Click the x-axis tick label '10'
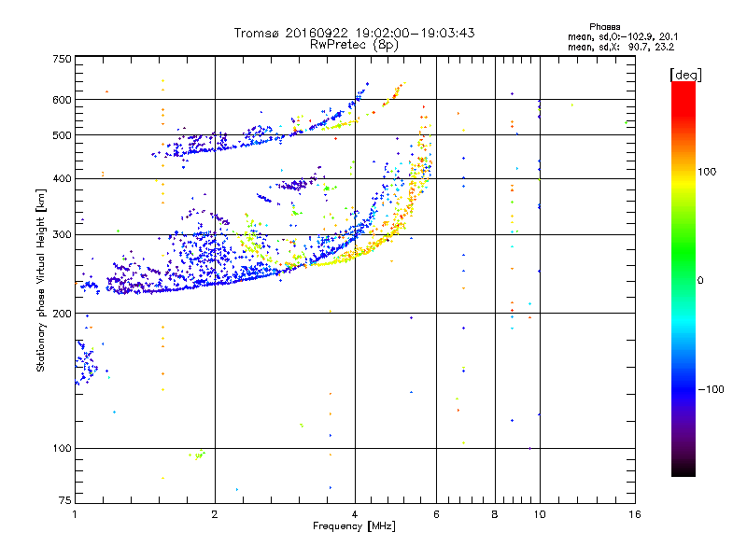Viewport: 747px width, 560px height. point(540,514)
